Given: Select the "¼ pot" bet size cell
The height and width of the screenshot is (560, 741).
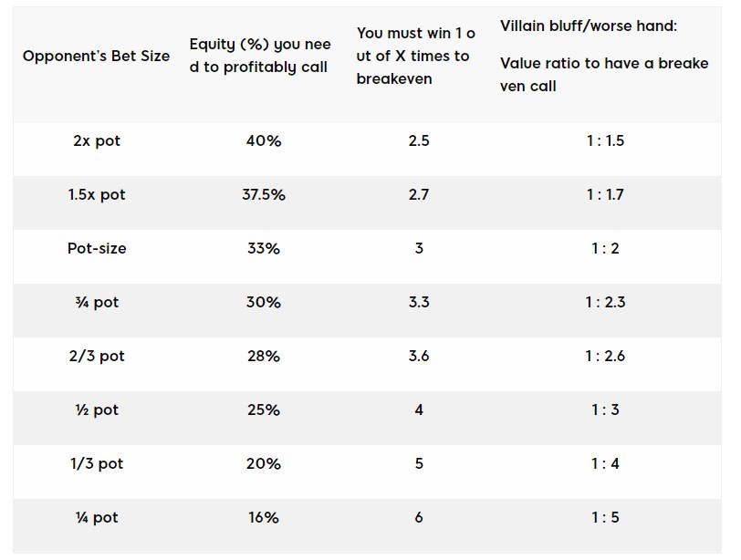Looking at the screenshot, I should point(96,517).
